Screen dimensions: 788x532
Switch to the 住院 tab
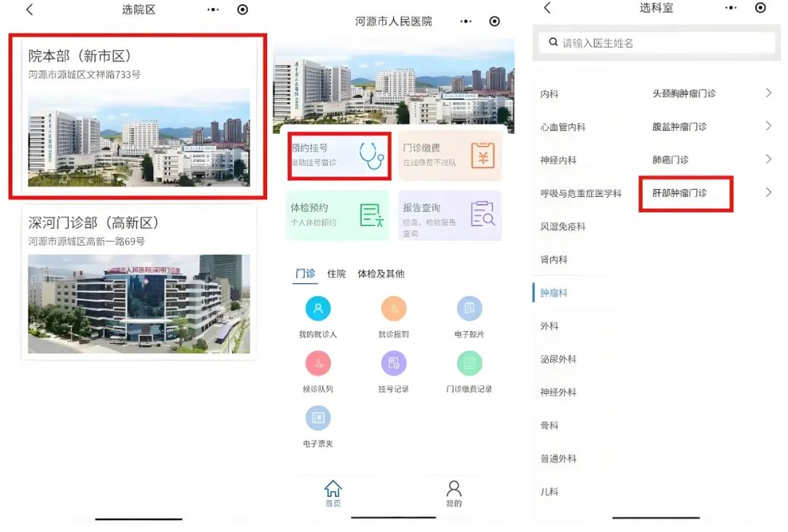tap(336, 274)
